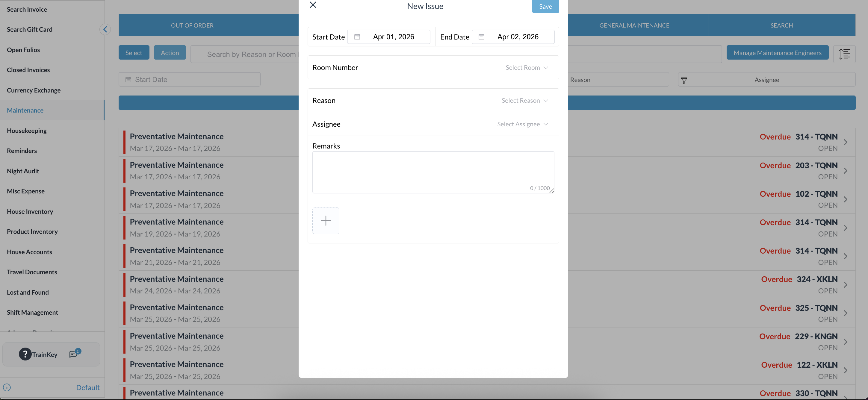The image size is (868, 400).
Task: Click the info icon near Default
Action: (x=7, y=387)
